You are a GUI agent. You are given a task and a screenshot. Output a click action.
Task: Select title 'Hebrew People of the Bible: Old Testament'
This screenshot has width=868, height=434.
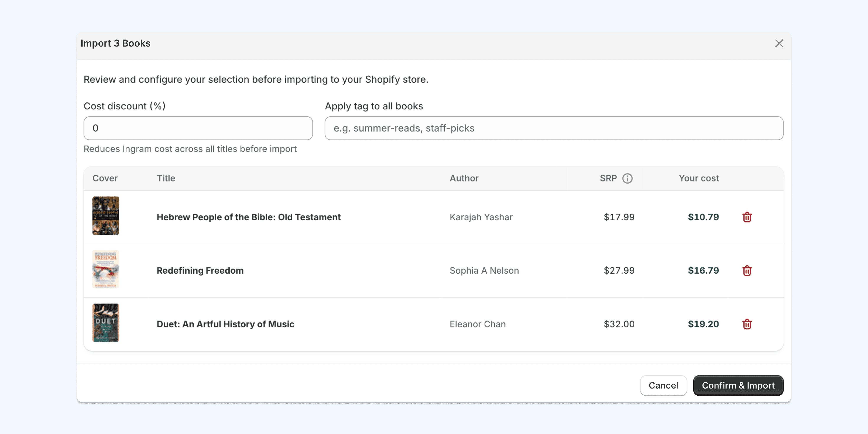point(249,217)
